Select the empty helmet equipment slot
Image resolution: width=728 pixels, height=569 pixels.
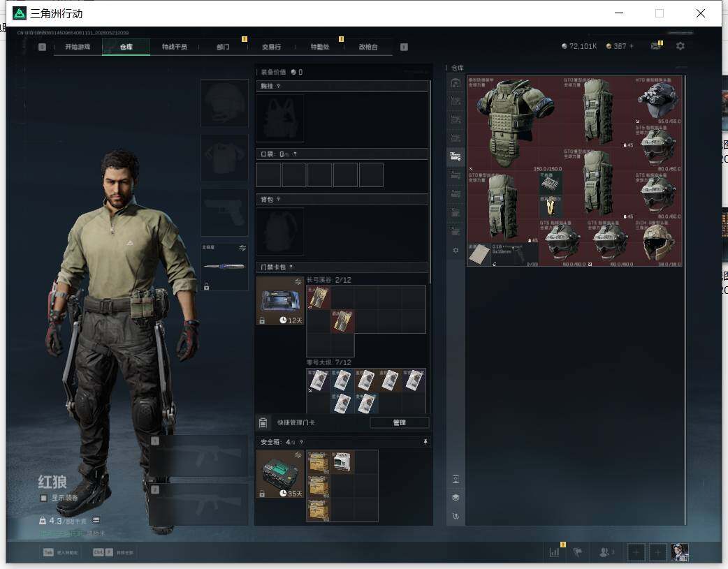point(224,103)
